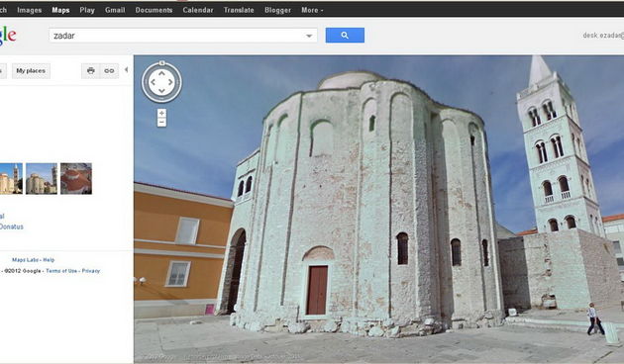Viewport: 624px width, 364px height.
Task: Click the link chain icon button
Action: (x=109, y=71)
